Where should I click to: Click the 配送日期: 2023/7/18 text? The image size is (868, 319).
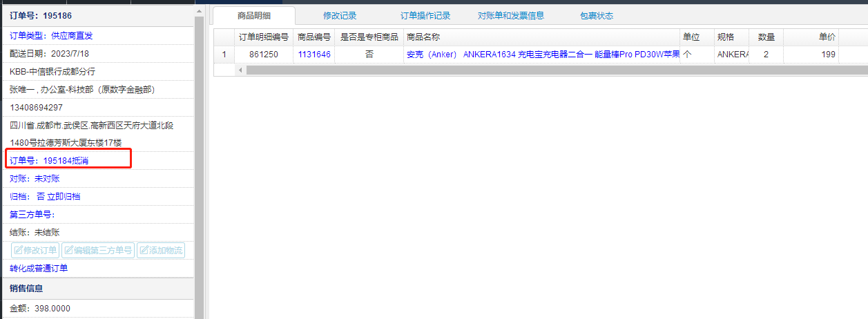(49, 52)
